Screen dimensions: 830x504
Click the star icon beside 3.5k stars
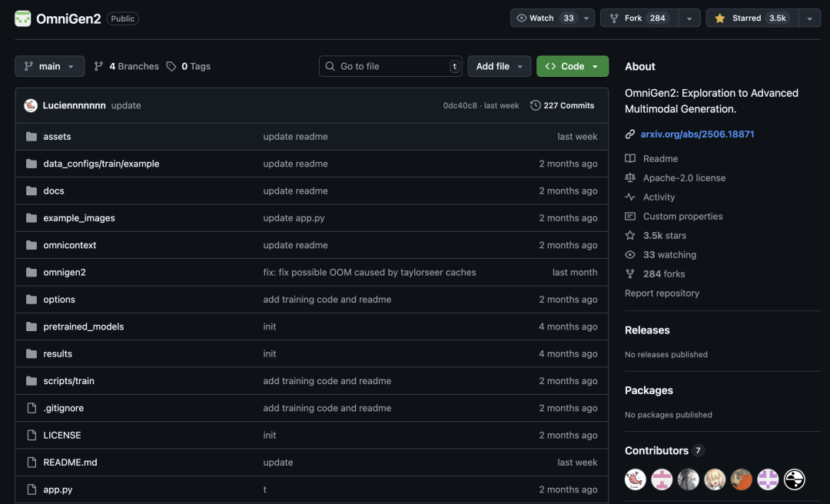coord(630,236)
